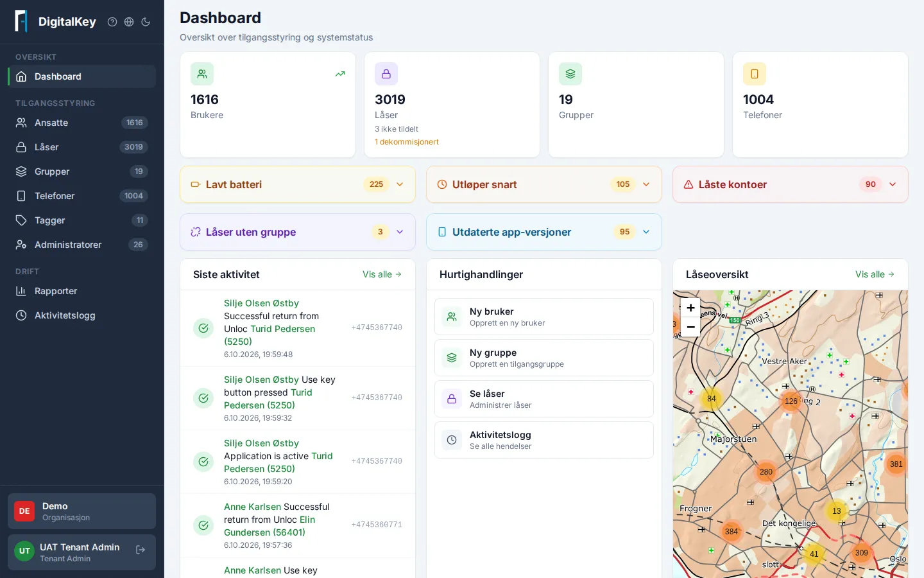Open the Dashboard menu item
The width and height of the screenshot is (924, 578).
[82, 76]
